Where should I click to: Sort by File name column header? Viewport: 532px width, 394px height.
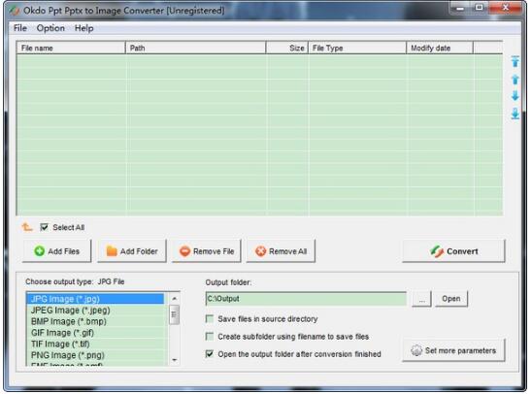point(71,48)
